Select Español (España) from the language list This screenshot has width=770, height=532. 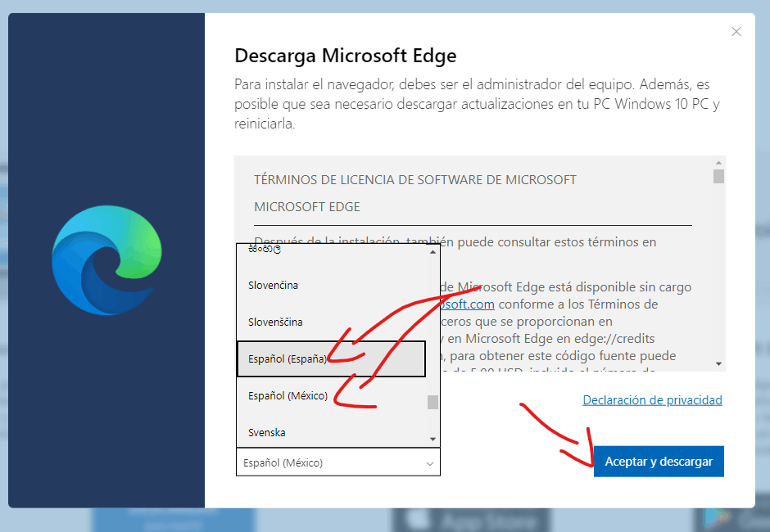pos(331,358)
